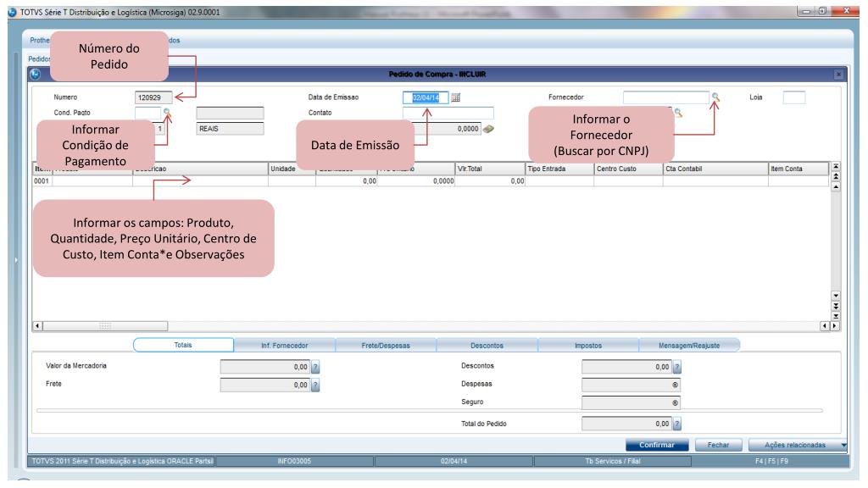
Task: Click the Cta Contabil column header
Action: (715, 169)
